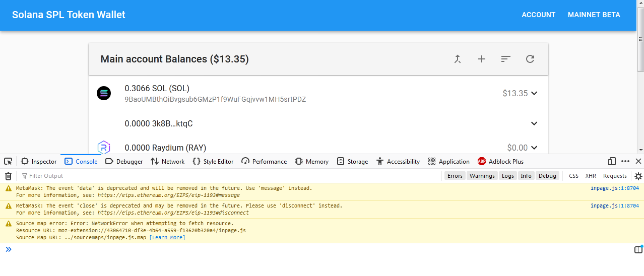Toggle the XHR filter

tap(591, 176)
